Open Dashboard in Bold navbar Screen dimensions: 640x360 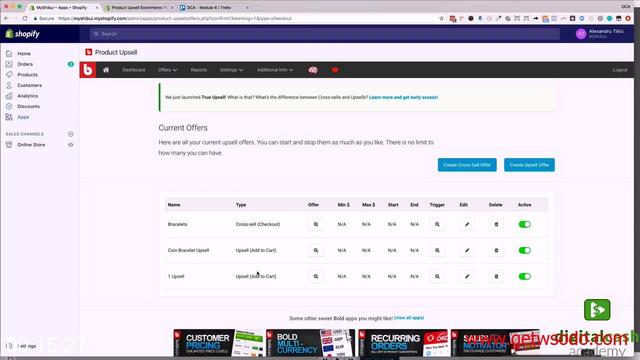point(133,70)
